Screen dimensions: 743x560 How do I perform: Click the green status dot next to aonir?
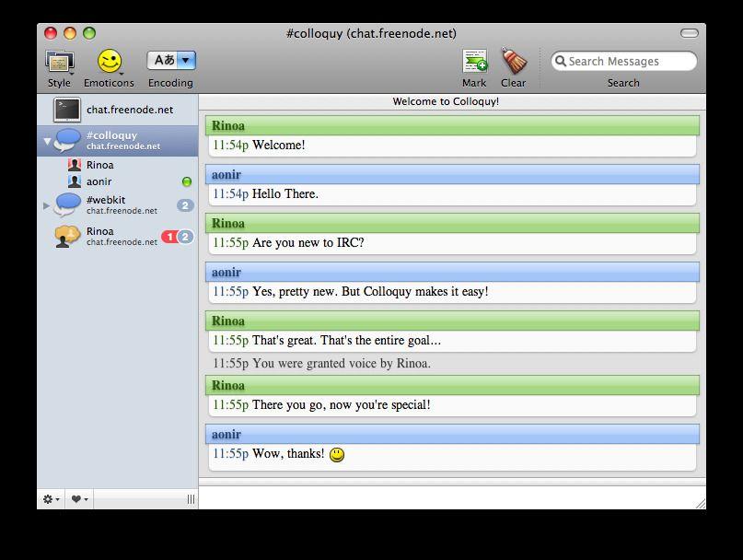click(187, 181)
